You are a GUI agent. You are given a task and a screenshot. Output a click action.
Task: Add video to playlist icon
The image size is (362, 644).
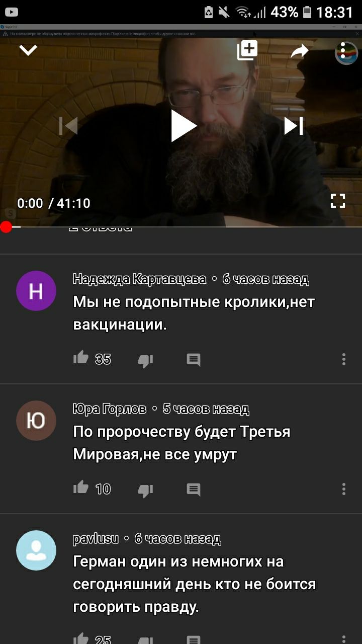point(247,51)
